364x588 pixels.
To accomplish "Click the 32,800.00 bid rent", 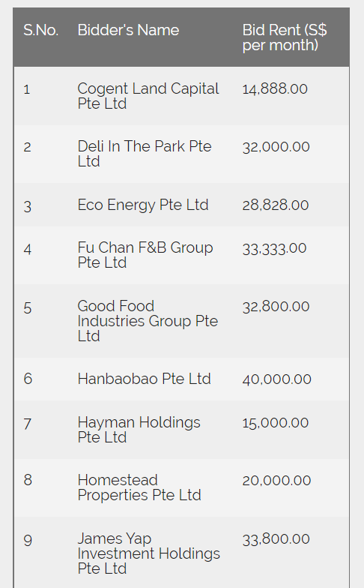I will click(276, 306).
